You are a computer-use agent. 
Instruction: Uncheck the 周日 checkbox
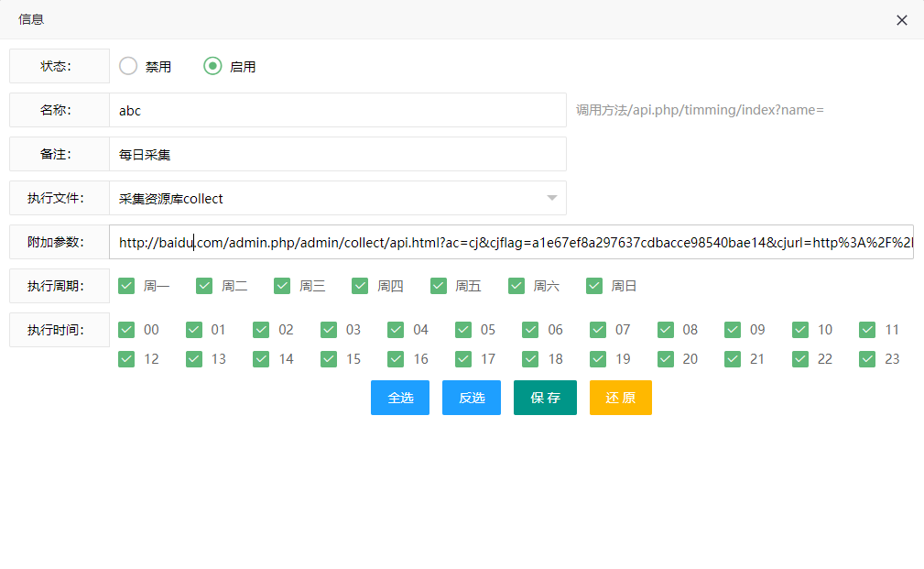[594, 286]
